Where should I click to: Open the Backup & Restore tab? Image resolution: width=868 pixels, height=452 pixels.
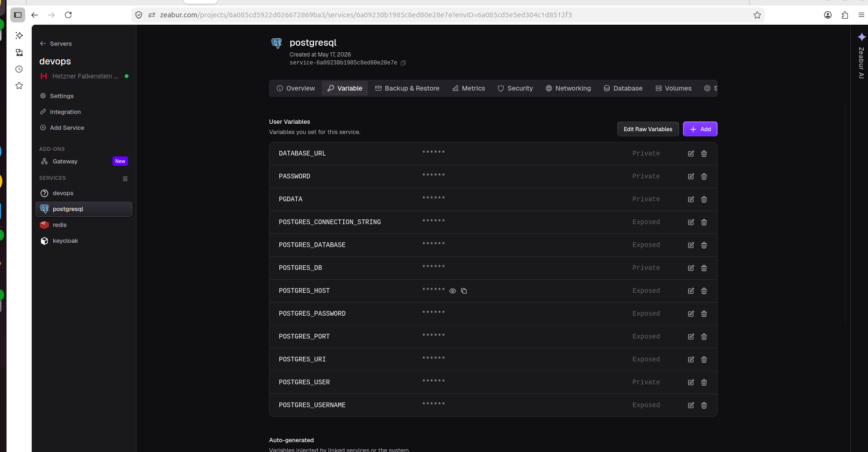coord(407,88)
